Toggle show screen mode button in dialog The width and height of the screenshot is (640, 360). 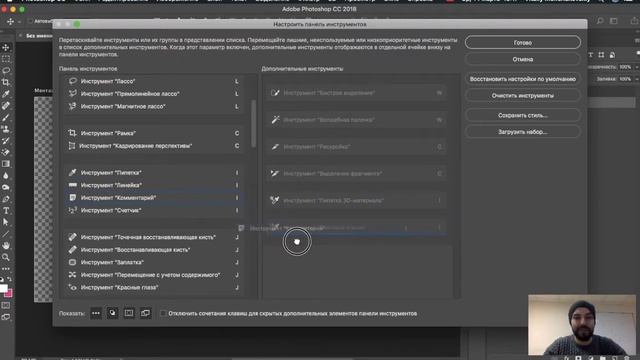pyautogui.click(x=145, y=313)
